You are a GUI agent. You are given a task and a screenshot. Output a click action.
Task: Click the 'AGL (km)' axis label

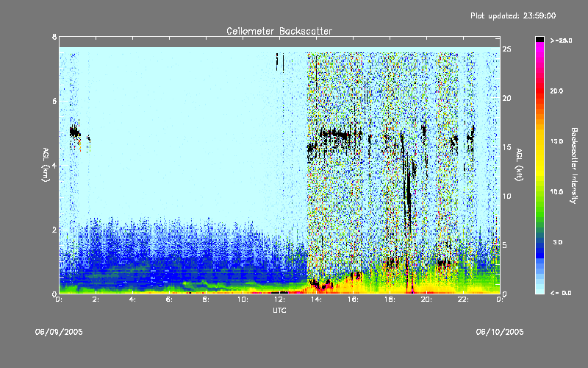pos(46,165)
